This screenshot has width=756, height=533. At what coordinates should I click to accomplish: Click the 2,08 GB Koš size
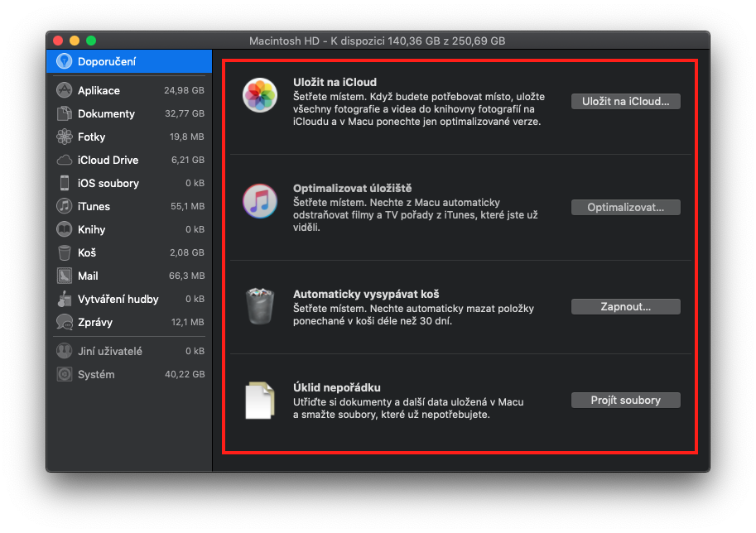click(x=186, y=252)
